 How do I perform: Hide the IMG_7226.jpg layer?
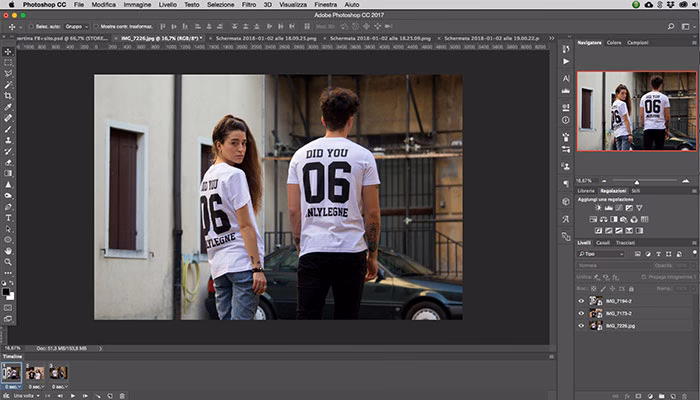point(581,326)
